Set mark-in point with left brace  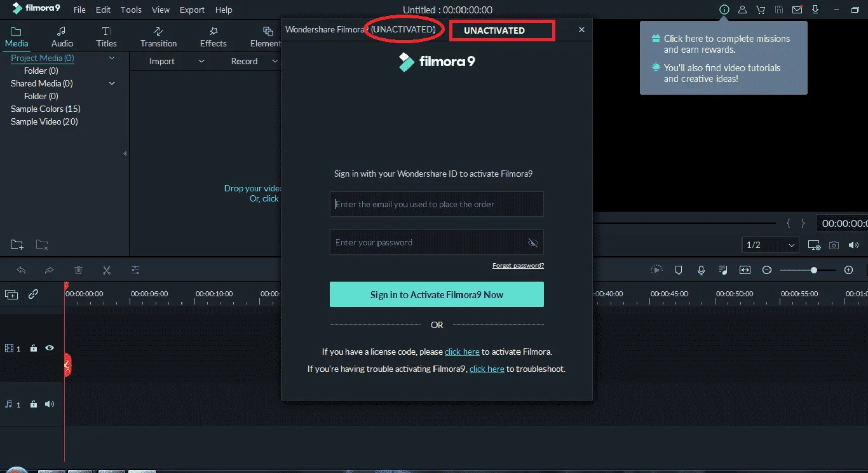789,223
